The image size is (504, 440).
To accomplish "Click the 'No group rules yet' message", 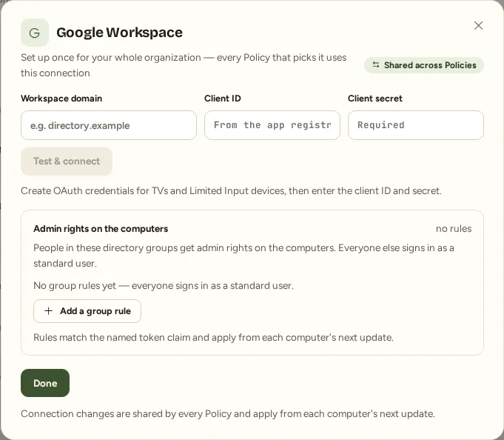I will [x=164, y=286].
